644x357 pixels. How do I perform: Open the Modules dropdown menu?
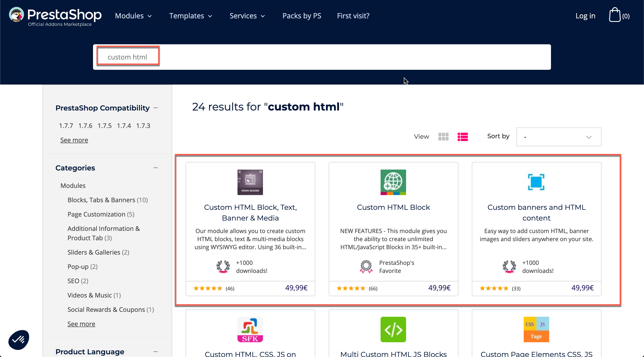133,16
